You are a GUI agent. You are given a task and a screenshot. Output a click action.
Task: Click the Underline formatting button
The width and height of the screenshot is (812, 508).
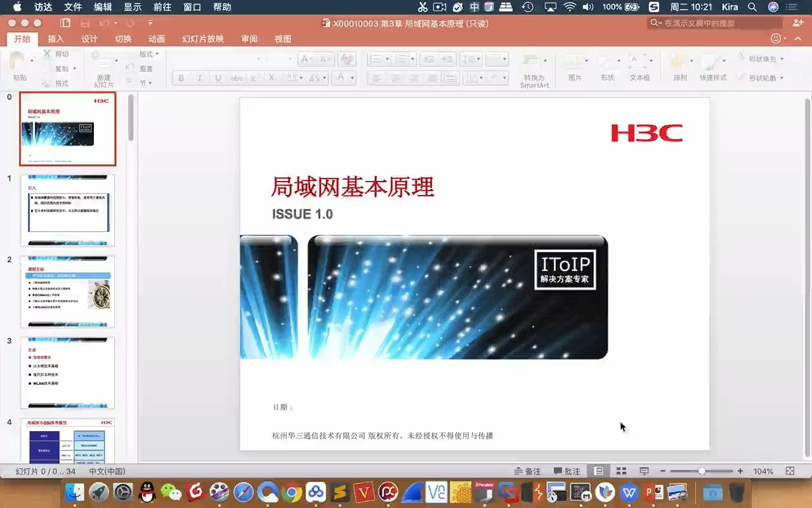218,78
